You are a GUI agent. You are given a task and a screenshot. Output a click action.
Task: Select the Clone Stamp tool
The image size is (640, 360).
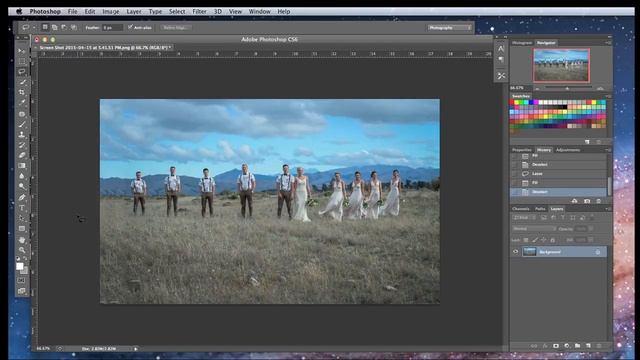point(22,135)
